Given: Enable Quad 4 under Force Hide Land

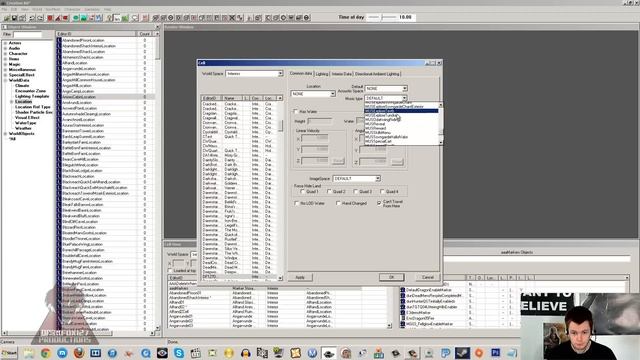Looking at the screenshot, I should 382,191.
